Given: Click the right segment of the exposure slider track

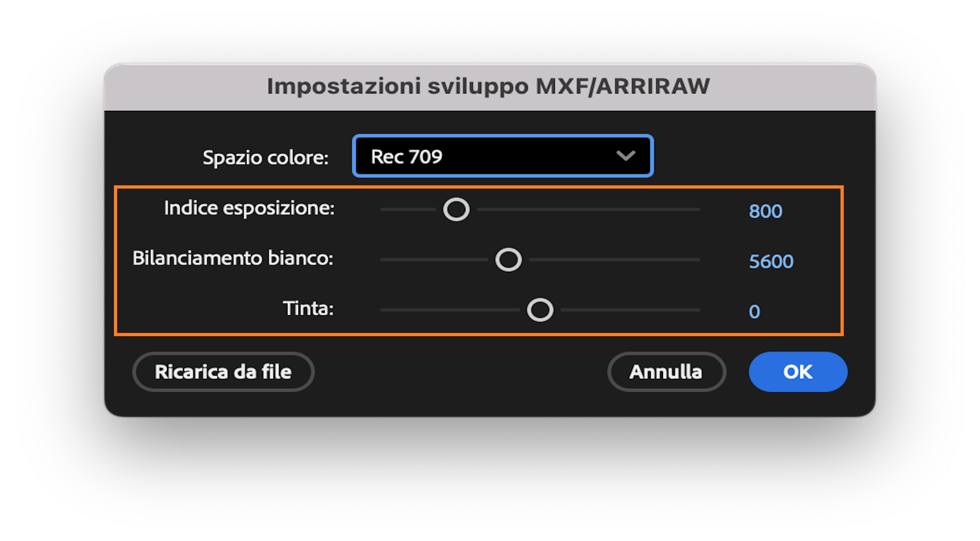Looking at the screenshot, I should (588, 209).
